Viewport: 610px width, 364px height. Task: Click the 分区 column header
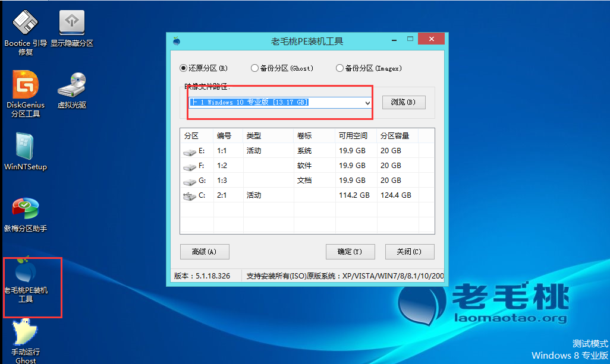196,135
